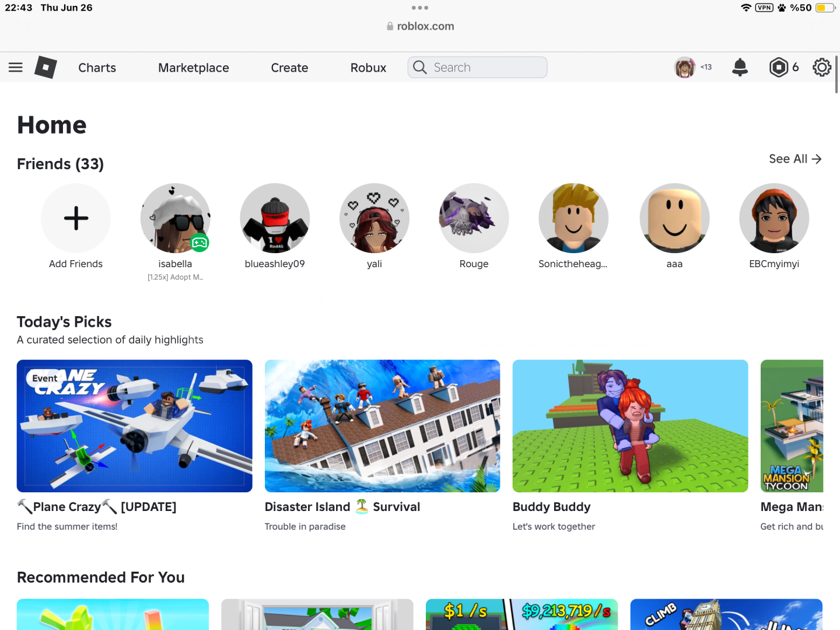Tap the lock icon next to roblox.com
Viewport: 840px width, 630px height.
(390, 26)
